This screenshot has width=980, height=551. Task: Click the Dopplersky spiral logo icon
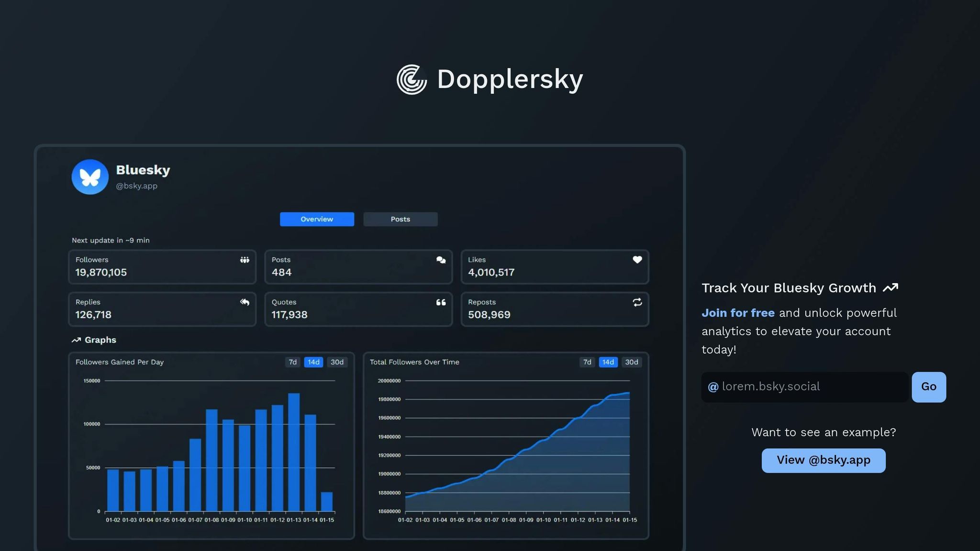point(412,79)
